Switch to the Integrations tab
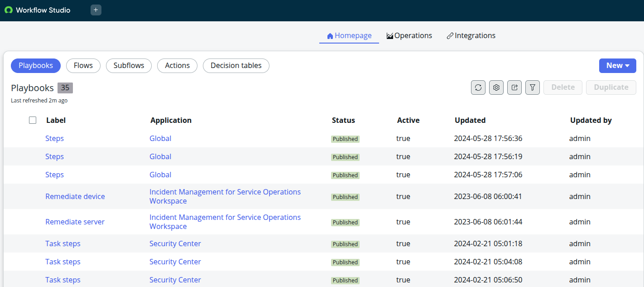Image resolution: width=644 pixels, height=287 pixels. (x=471, y=35)
